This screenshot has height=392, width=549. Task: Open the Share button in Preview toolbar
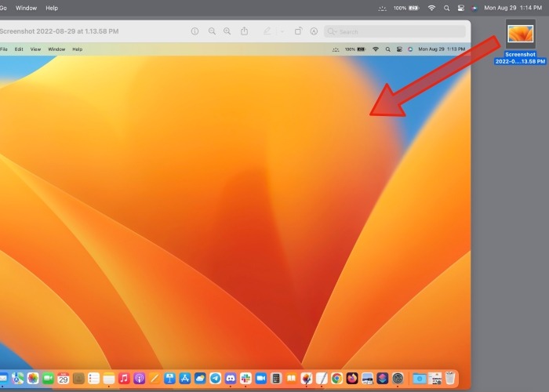click(245, 31)
